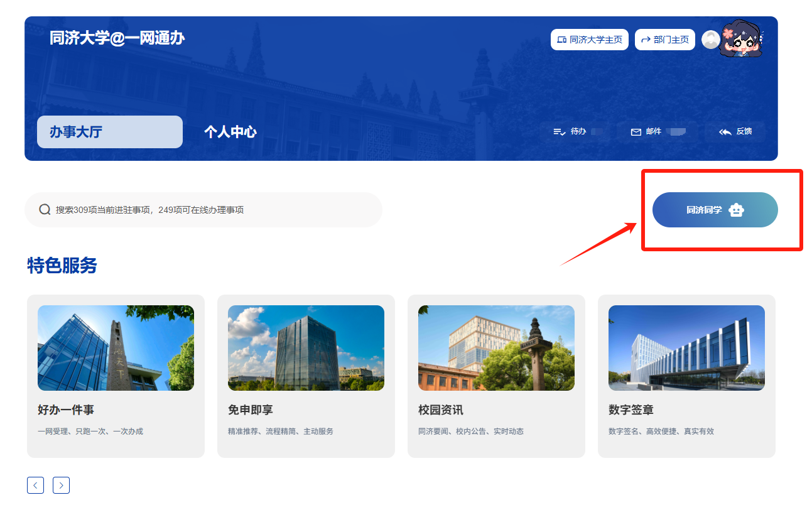Click the search magnifier icon

coord(45,209)
